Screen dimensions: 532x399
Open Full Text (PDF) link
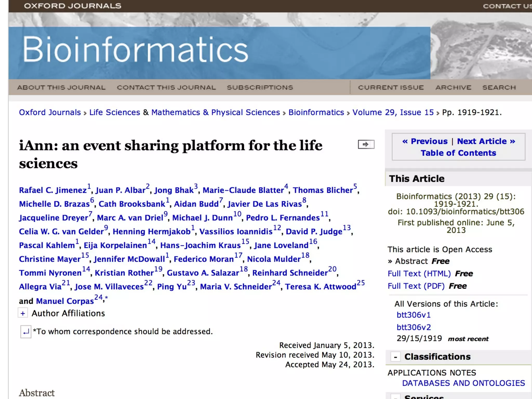coord(416,286)
